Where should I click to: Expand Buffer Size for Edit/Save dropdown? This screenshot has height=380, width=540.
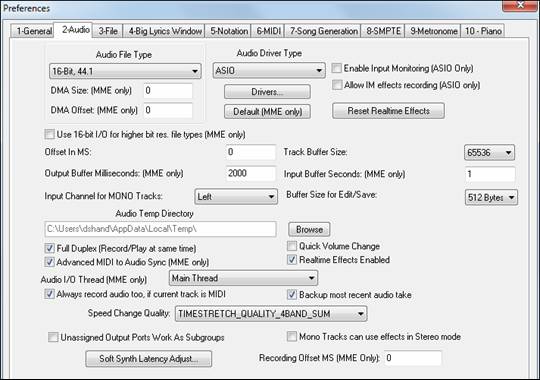[491, 197]
